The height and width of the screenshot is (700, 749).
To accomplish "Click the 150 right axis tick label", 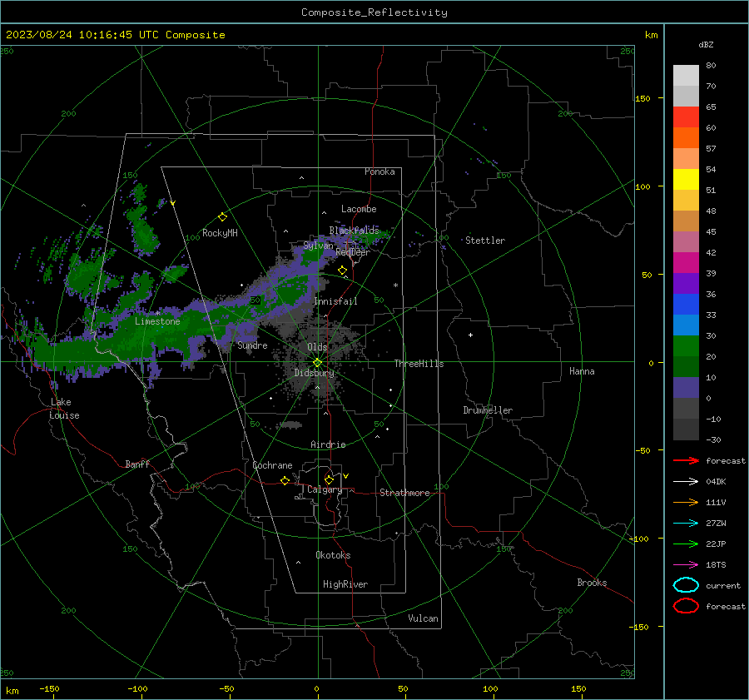I will coord(642,98).
